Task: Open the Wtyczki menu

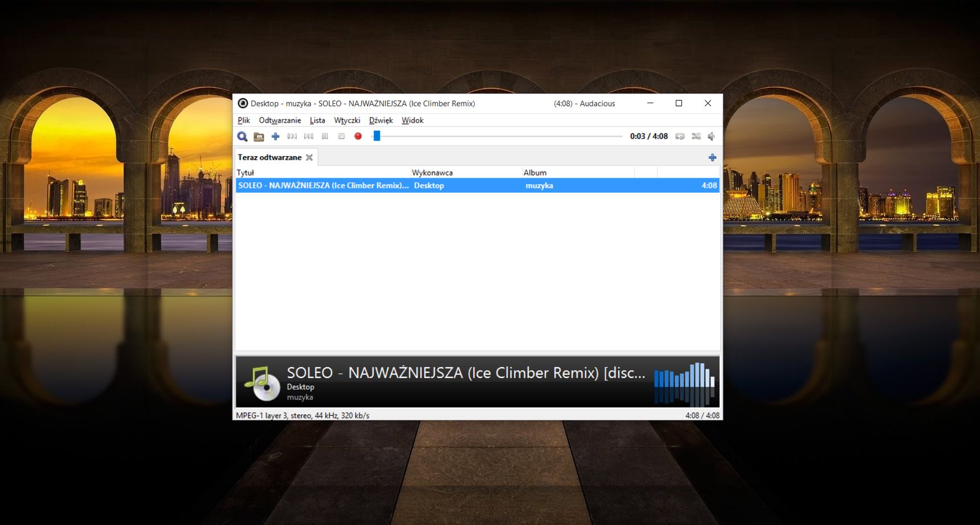Action: point(347,120)
